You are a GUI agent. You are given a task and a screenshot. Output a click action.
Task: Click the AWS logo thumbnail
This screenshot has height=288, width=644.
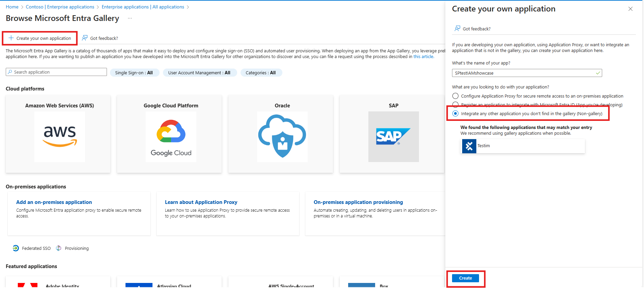tap(60, 137)
